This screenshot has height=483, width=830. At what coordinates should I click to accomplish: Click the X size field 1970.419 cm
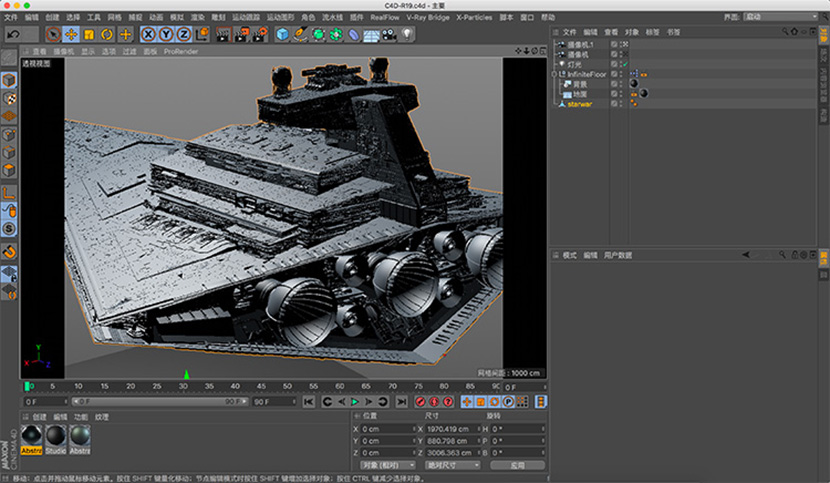tap(452, 429)
